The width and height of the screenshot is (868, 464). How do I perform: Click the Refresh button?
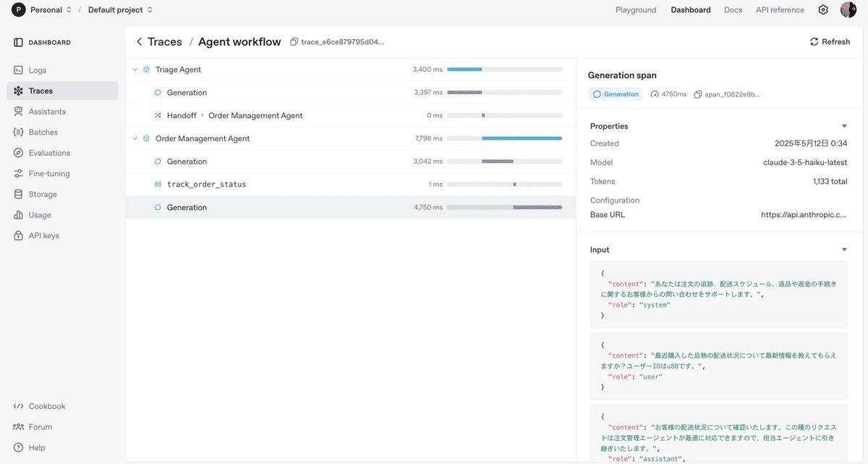point(830,42)
